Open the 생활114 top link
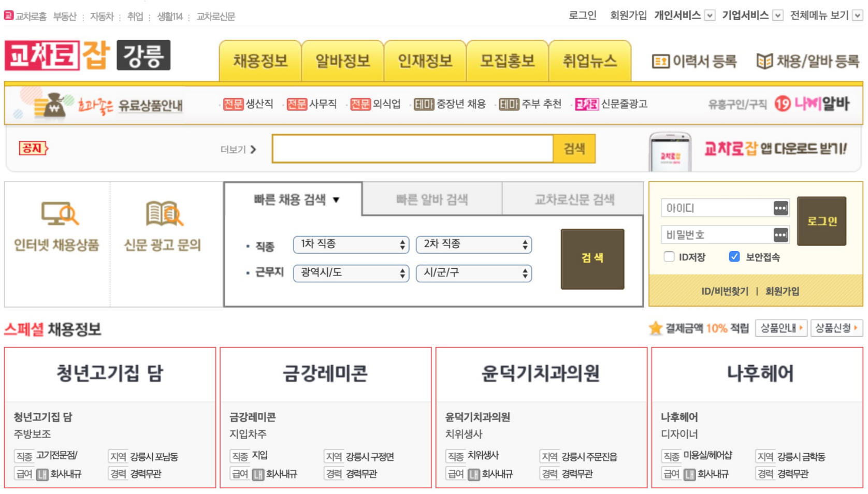Screen dimensions: 868x494 coord(170,17)
